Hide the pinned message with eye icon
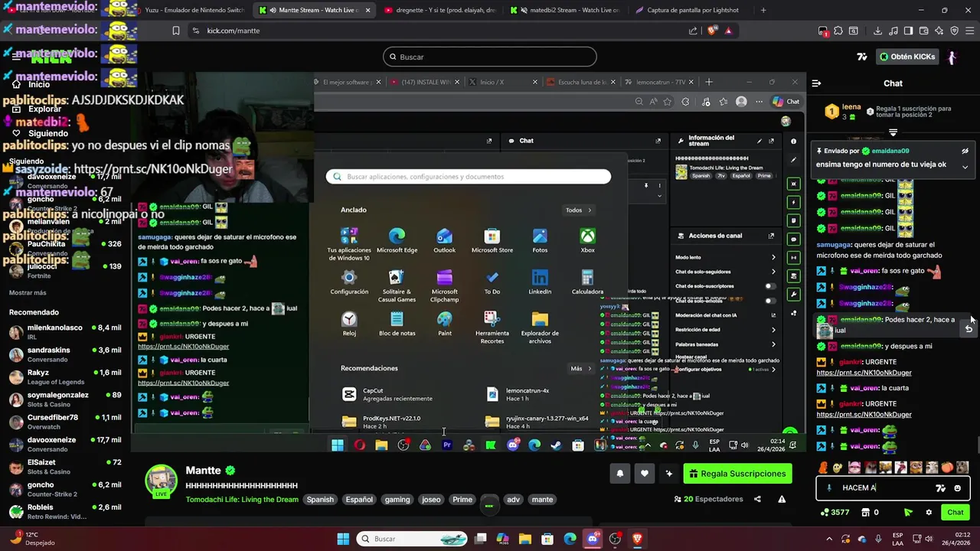This screenshot has height=551, width=980. click(965, 151)
